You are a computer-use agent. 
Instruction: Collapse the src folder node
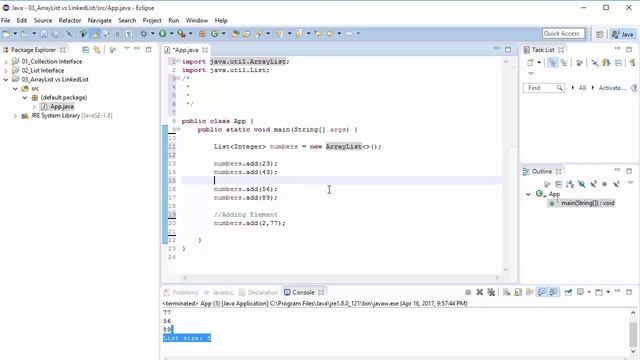[15, 89]
